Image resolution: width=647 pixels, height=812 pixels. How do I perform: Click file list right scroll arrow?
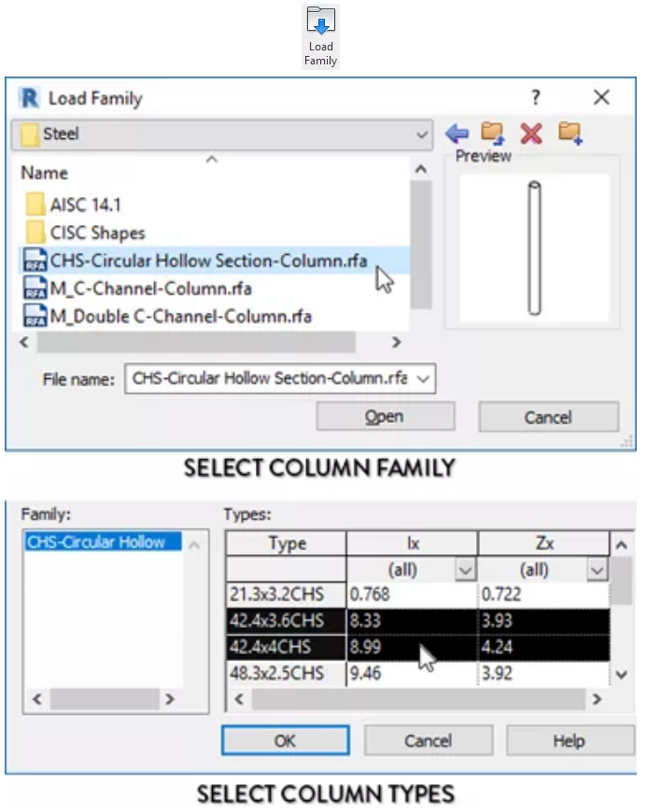click(396, 343)
